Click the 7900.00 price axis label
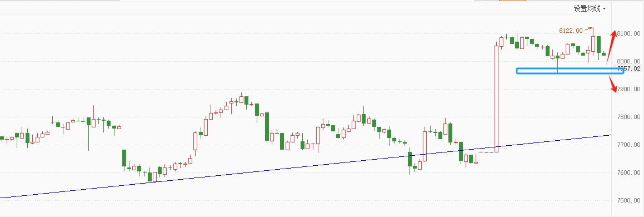 tap(629, 89)
